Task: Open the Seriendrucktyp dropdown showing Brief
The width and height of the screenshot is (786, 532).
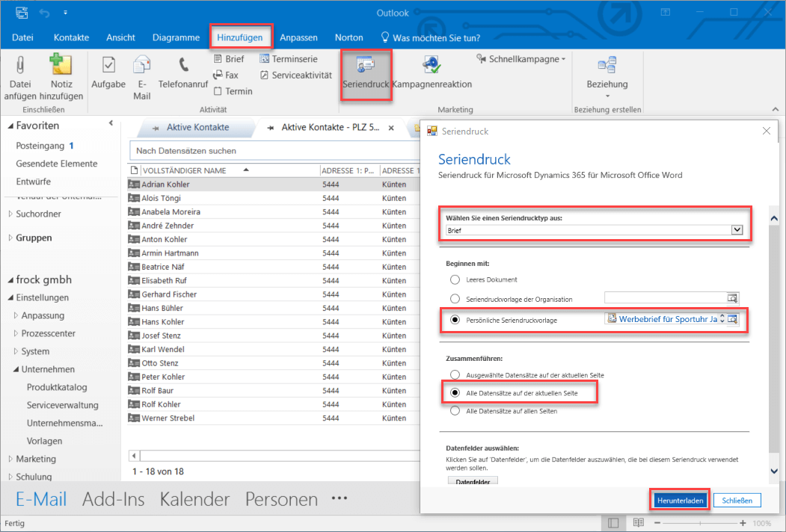Action: [594, 230]
